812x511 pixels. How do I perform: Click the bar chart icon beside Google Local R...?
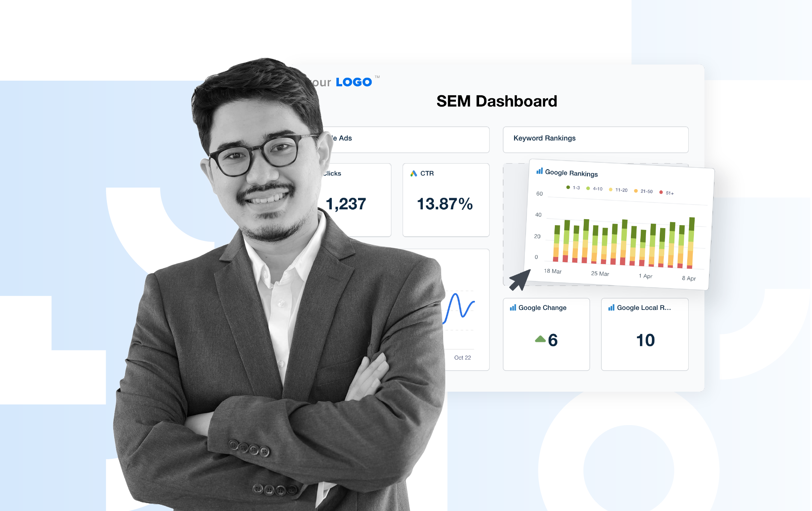pos(611,308)
